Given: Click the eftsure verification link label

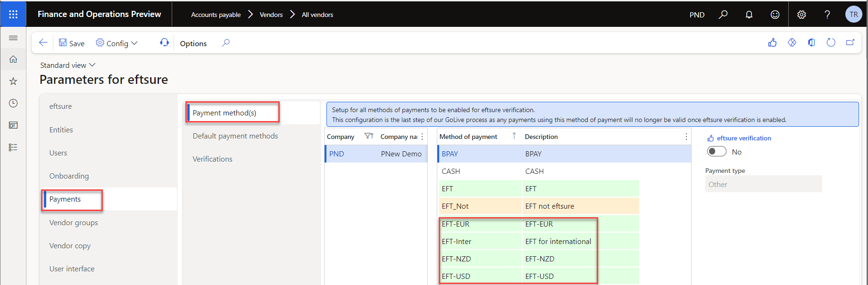Looking at the screenshot, I should coord(744,138).
